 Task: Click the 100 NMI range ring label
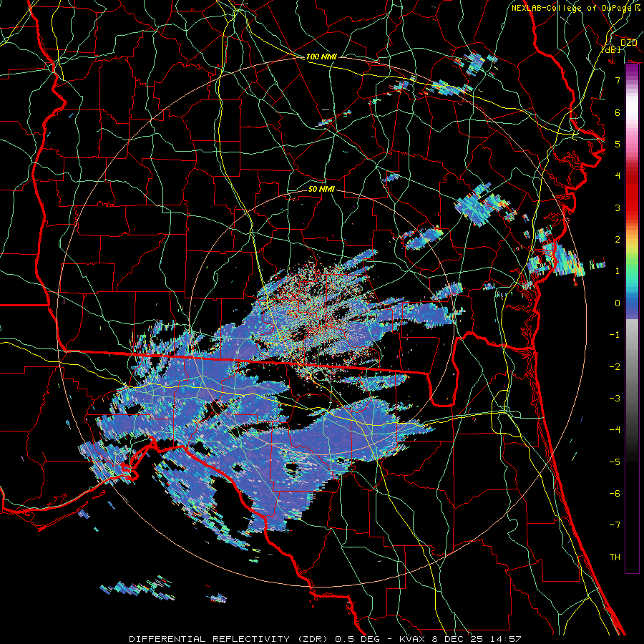tap(321, 57)
